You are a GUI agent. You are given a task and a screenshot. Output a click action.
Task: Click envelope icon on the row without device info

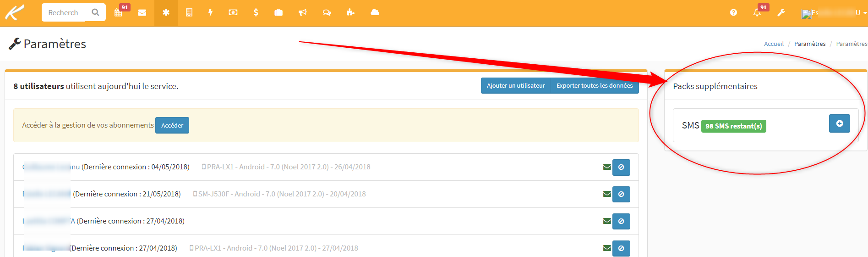click(x=607, y=221)
